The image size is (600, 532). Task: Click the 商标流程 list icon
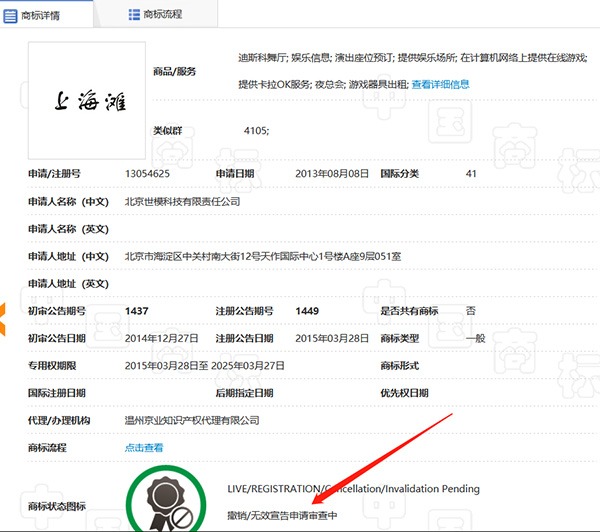tap(134, 15)
